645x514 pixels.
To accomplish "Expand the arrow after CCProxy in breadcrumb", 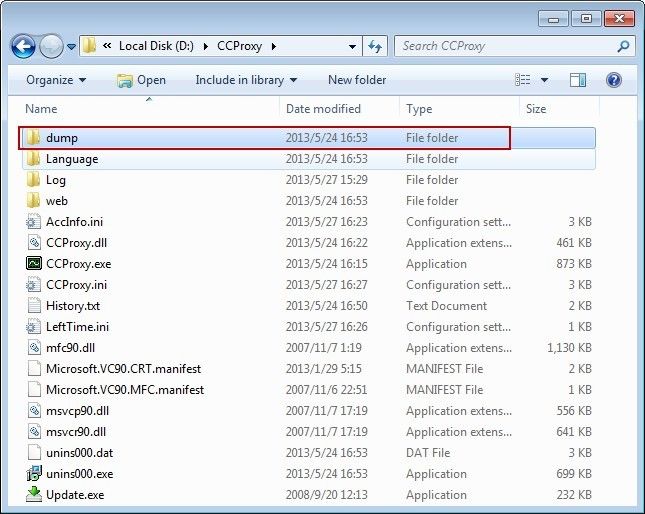I will pos(274,46).
